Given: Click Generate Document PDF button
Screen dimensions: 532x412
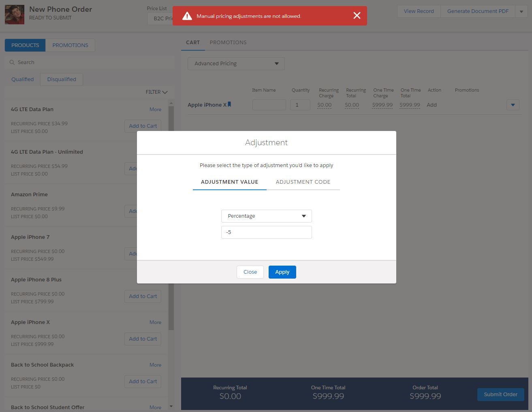Looking at the screenshot, I should pyautogui.click(x=478, y=11).
